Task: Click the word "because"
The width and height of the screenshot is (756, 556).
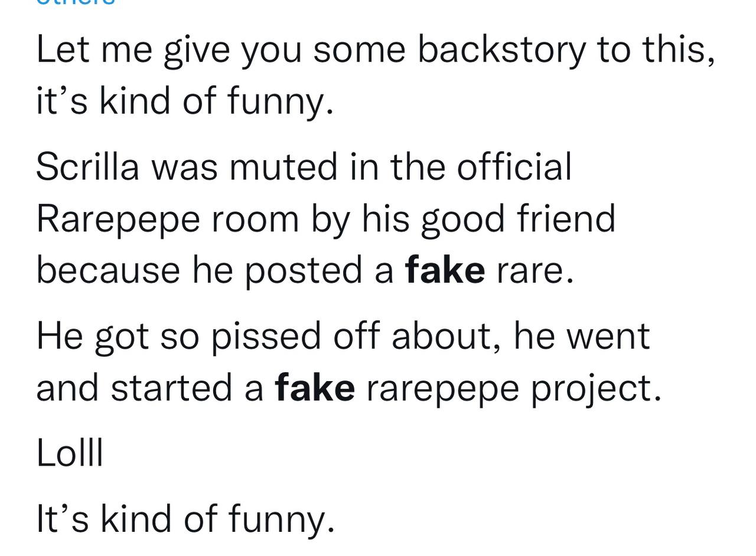Action: (x=108, y=270)
